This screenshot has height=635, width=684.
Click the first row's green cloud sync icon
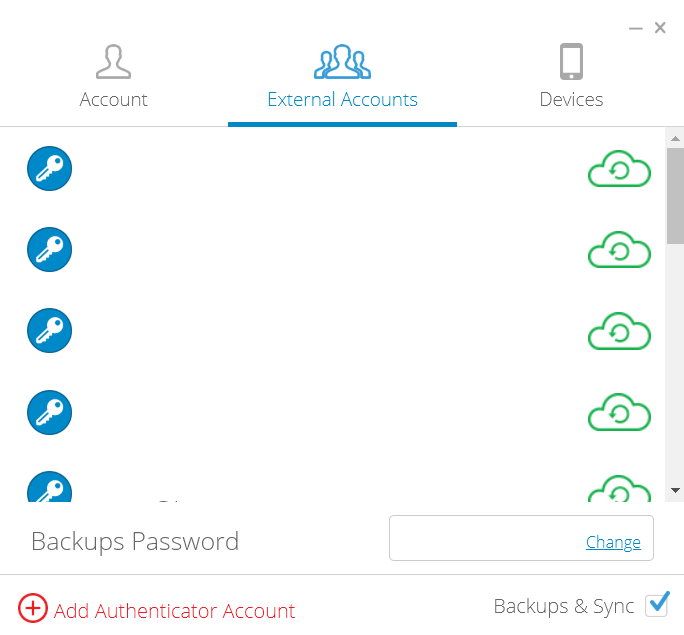pyautogui.click(x=619, y=169)
